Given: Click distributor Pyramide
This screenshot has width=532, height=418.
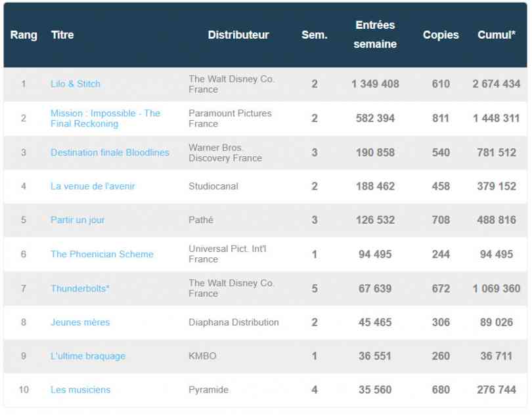Looking at the screenshot, I should (x=208, y=390).
